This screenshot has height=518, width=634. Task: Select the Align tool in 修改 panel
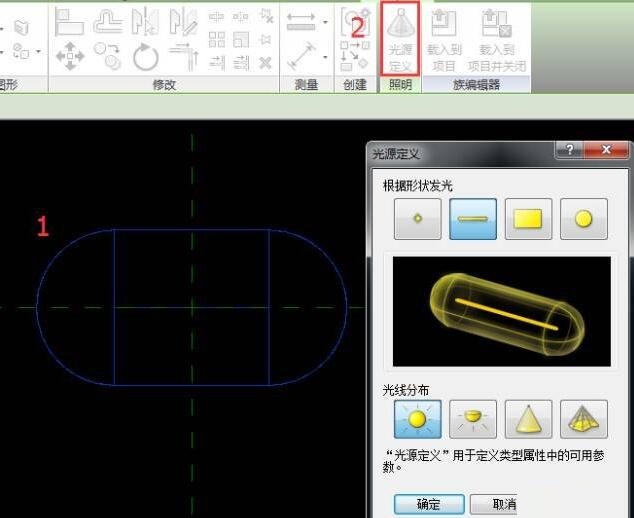click(69, 20)
